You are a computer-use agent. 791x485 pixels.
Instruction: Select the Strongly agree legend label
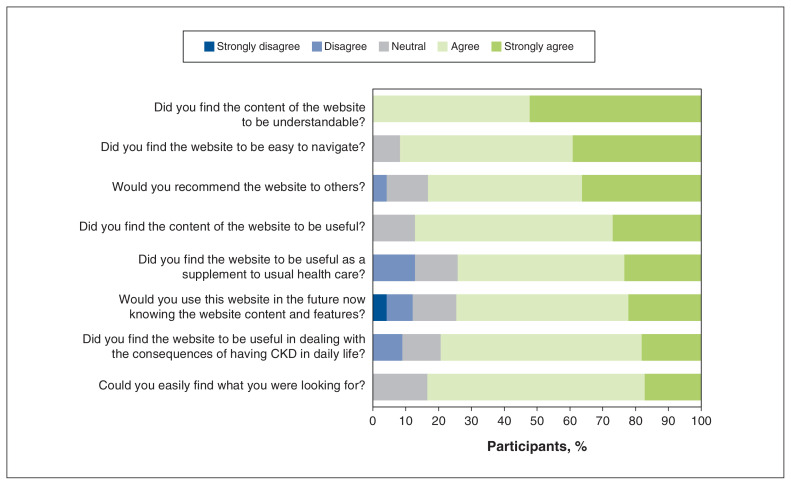(539, 46)
